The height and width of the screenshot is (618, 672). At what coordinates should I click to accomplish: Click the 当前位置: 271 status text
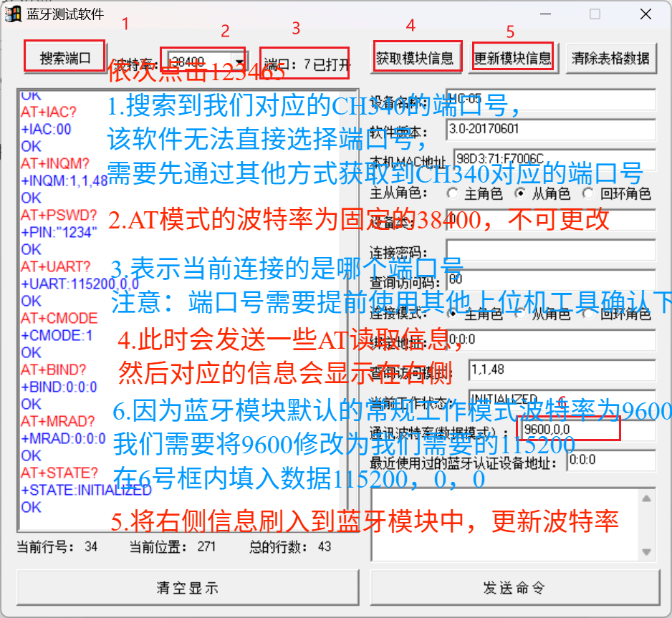[172, 546]
